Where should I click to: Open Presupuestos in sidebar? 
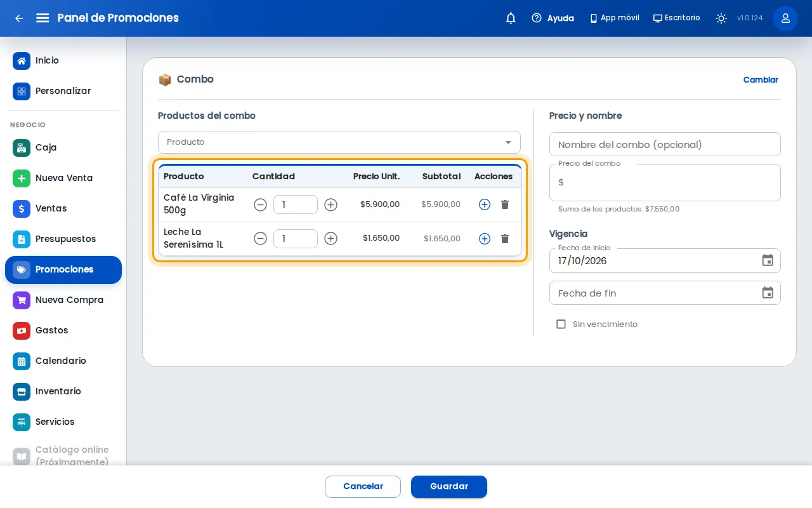pyautogui.click(x=63, y=239)
